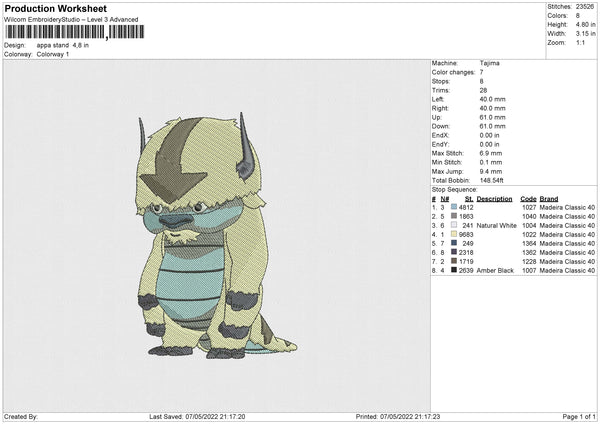
Task: Click the Max Jump value 9.4 mm
Action: pos(491,171)
